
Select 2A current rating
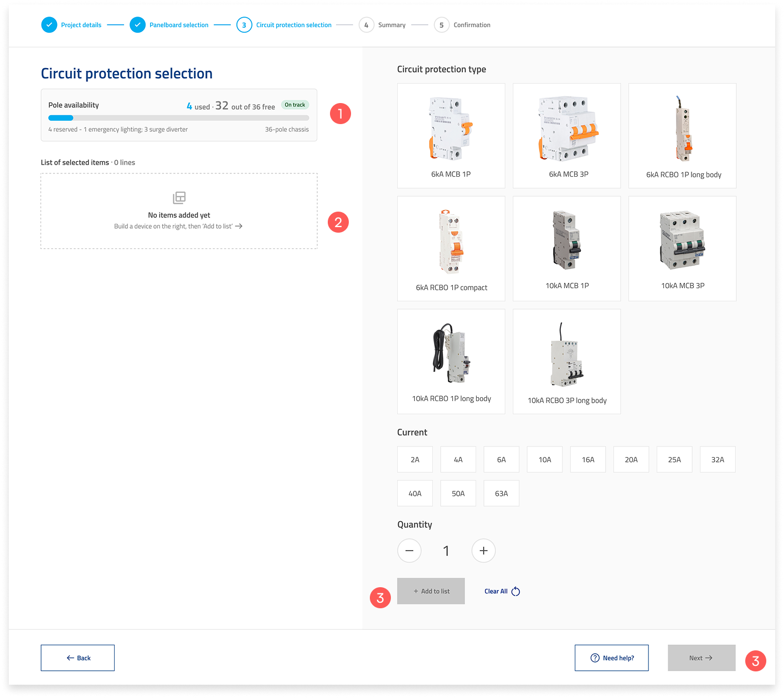pos(415,459)
